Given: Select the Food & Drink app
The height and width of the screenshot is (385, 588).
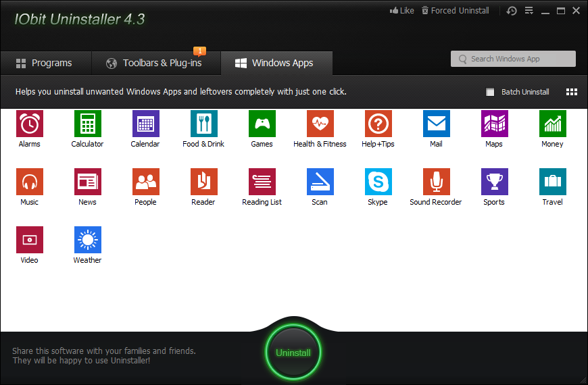Looking at the screenshot, I should [204, 124].
